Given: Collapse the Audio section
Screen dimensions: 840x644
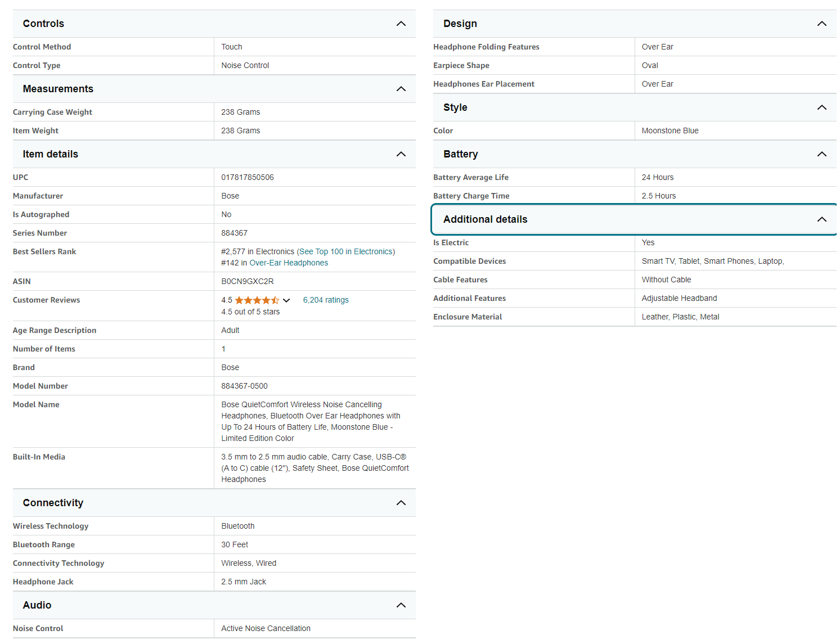Looking at the screenshot, I should coord(214,605).
